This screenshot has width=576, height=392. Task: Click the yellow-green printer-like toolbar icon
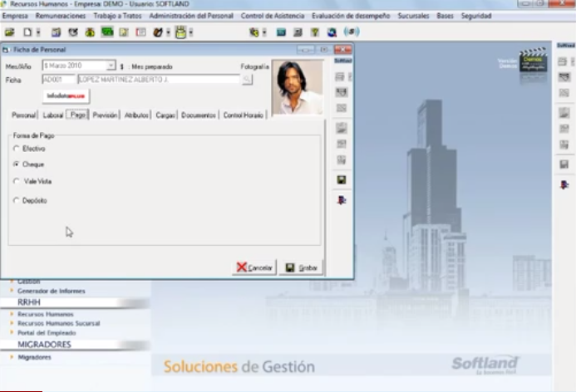tap(180, 32)
